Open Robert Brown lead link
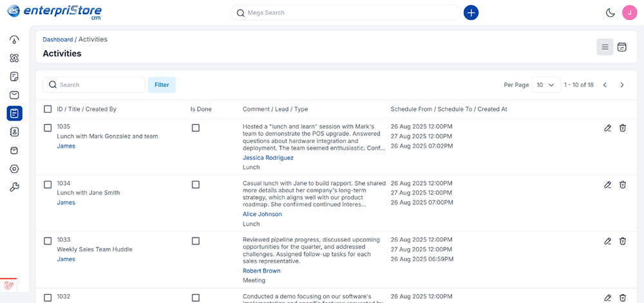This screenshot has height=303, width=644. coord(261,271)
